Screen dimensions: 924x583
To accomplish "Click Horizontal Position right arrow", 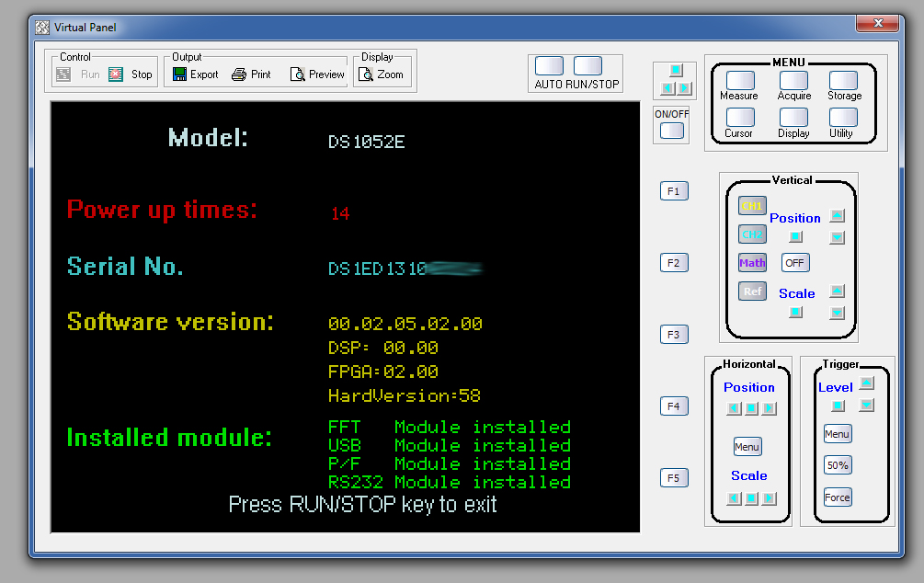I will (x=769, y=408).
